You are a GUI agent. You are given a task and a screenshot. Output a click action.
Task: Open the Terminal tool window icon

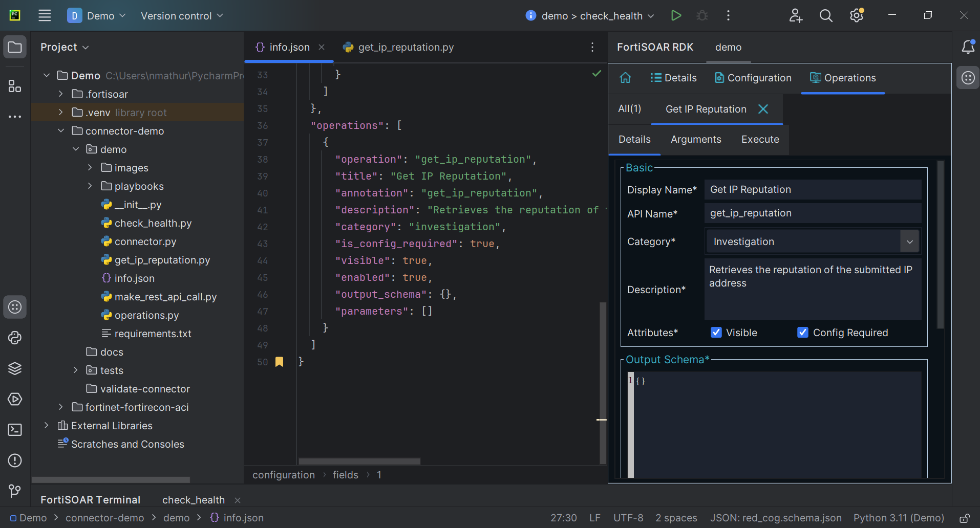click(15, 430)
